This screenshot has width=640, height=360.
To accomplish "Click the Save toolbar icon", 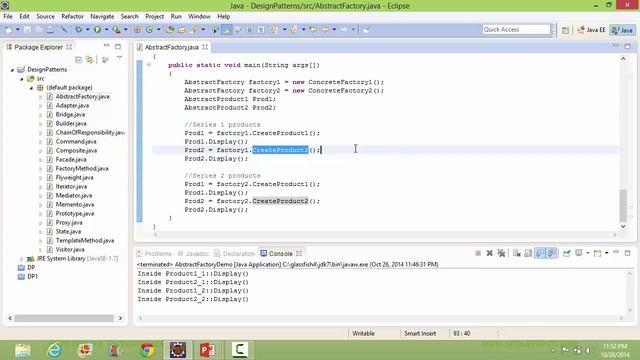I will click(x=27, y=30).
